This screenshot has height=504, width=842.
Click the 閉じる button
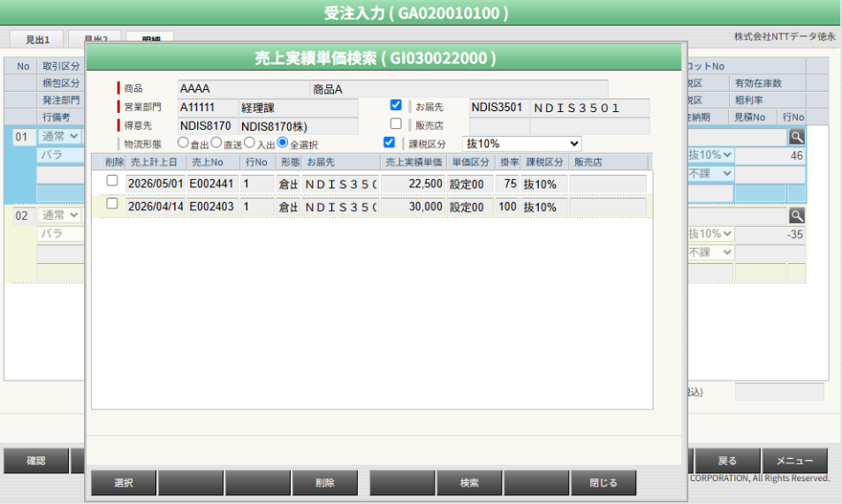(x=603, y=483)
